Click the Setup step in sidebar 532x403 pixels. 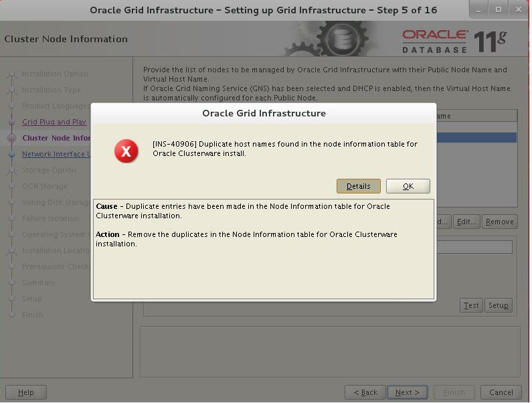click(32, 299)
